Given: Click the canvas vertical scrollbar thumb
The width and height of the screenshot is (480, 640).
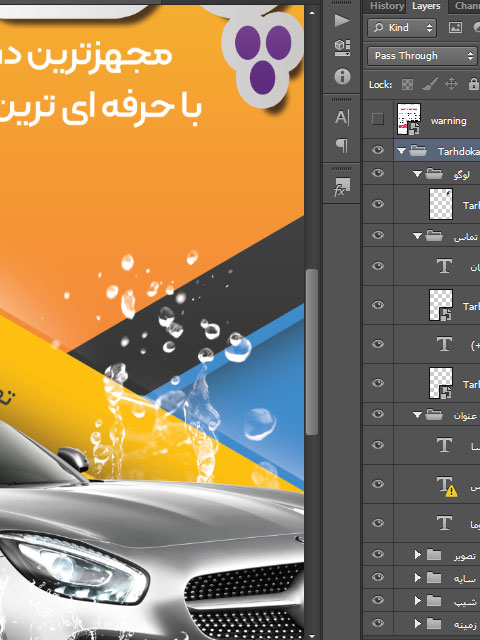Looking at the screenshot, I should tap(311, 352).
